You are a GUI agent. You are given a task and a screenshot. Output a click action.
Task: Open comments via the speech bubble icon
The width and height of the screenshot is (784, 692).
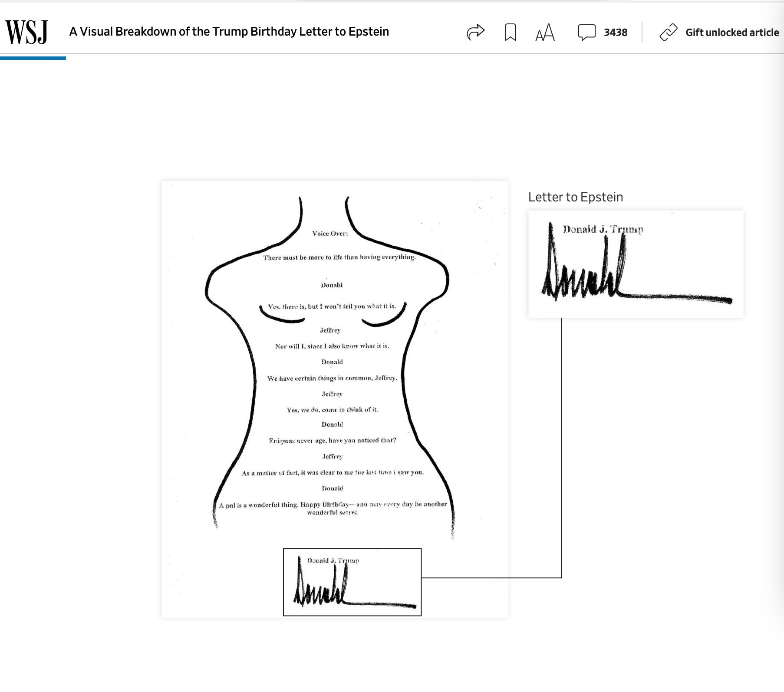coord(586,33)
